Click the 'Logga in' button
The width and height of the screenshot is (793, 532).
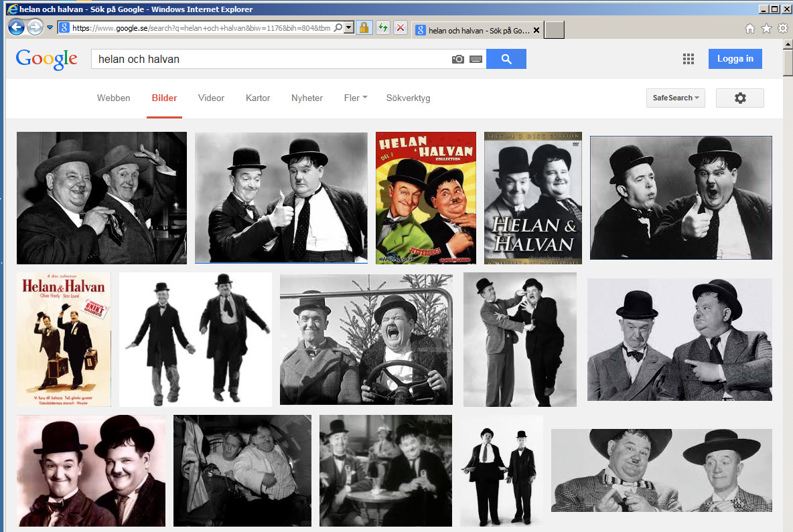point(735,59)
